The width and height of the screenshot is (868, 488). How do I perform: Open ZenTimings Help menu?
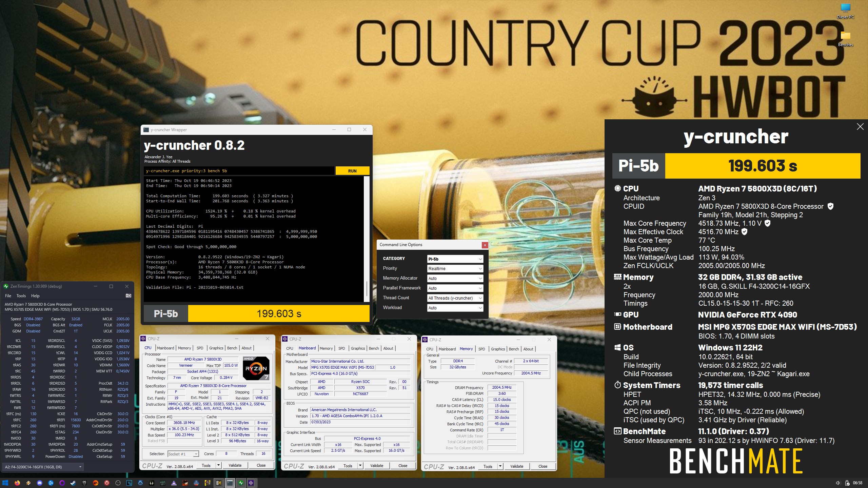tap(35, 296)
